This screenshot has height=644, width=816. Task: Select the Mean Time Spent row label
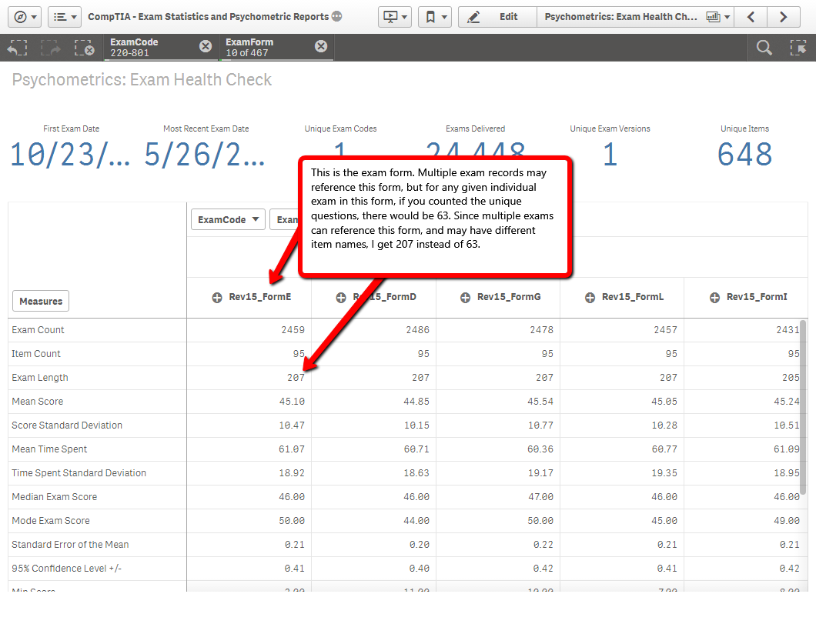[x=49, y=449]
